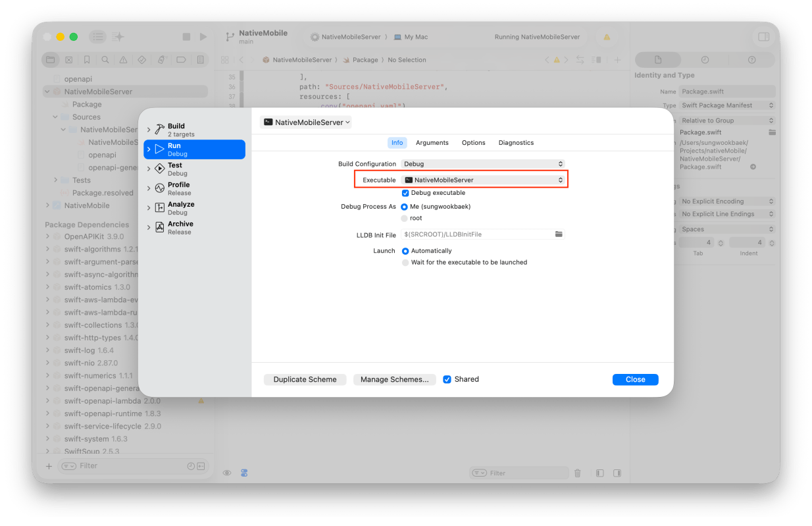Screen dimensions: 812x526
Task: Click the LLDB Init File text field
Action: point(476,234)
